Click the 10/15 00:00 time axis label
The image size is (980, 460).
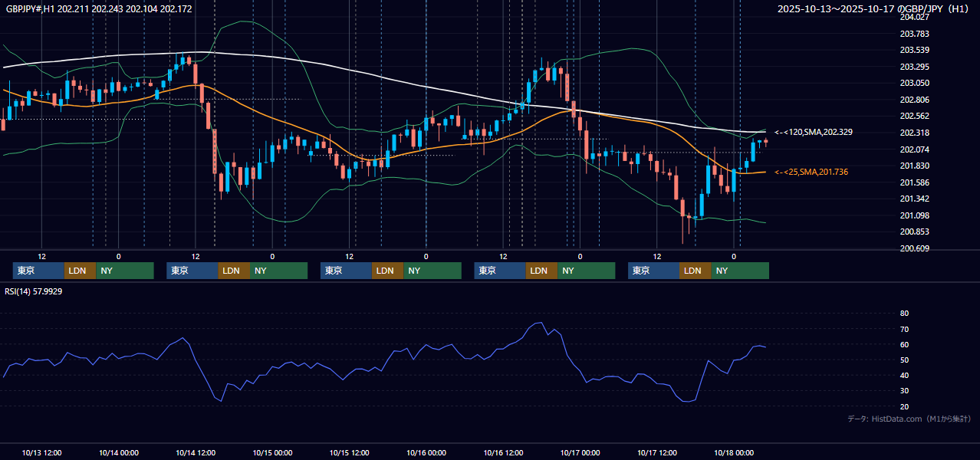[272, 452]
